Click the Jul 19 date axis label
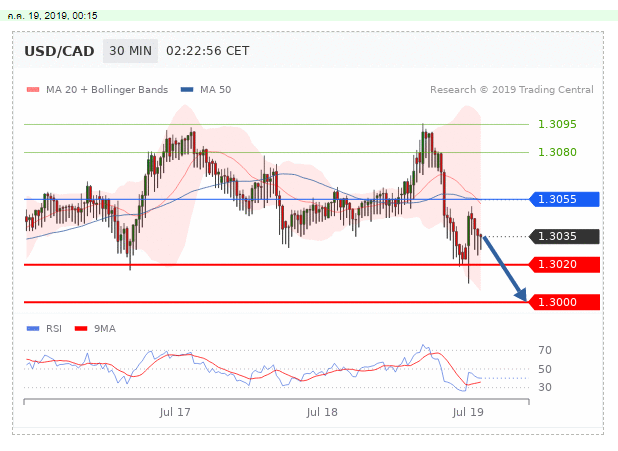Image resolution: width=618 pixels, height=451 pixels. 468,412
